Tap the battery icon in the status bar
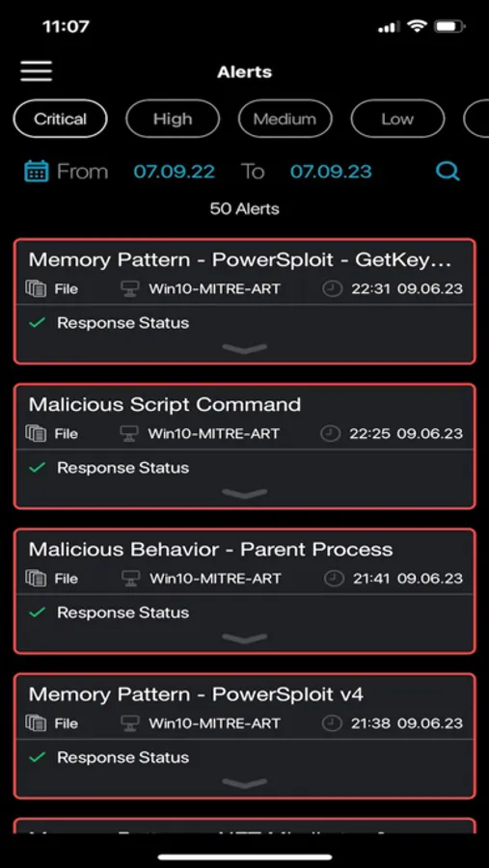489x868 pixels. click(449, 26)
